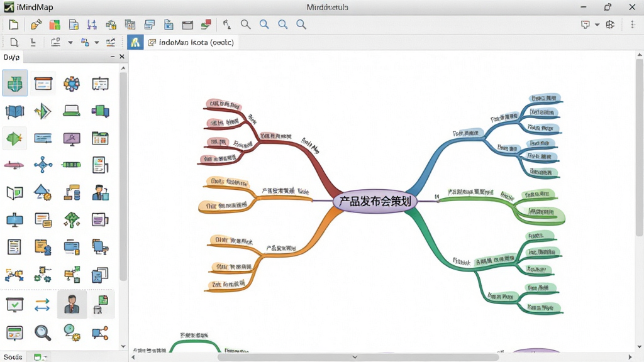644x362 pixels.
Task: Open the three-dot toolbar overflow menu
Action: point(633,25)
